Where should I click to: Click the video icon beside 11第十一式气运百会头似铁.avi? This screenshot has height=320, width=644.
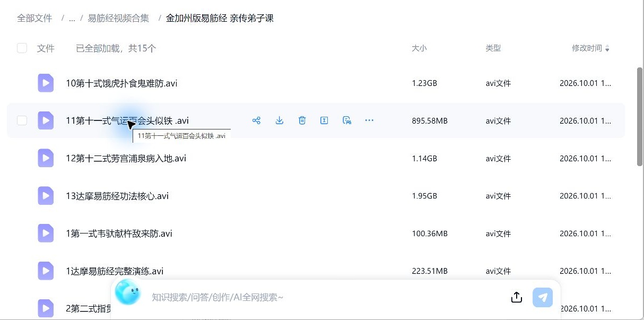(46, 120)
